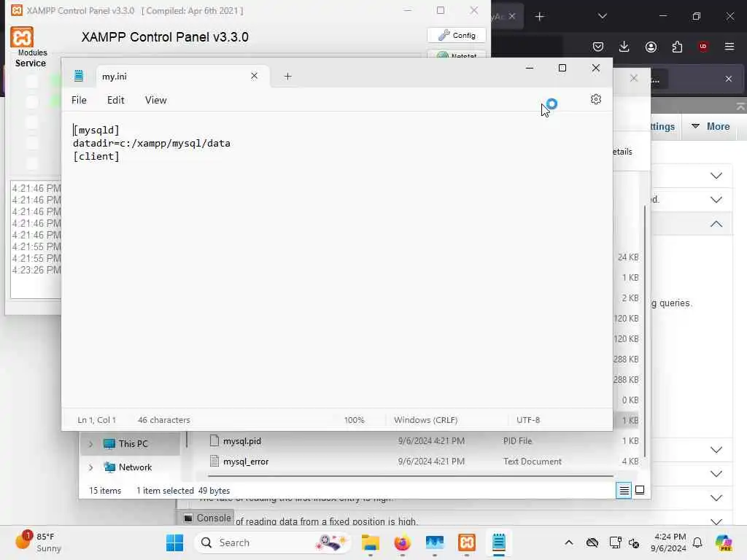The height and width of the screenshot is (560, 747).
Task: Select the mysql.pid file
Action: tap(241, 441)
